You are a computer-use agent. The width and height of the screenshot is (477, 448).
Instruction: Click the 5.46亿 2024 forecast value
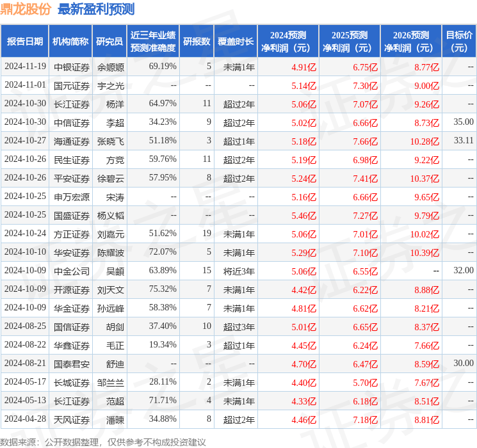pyautogui.click(x=304, y=216)
